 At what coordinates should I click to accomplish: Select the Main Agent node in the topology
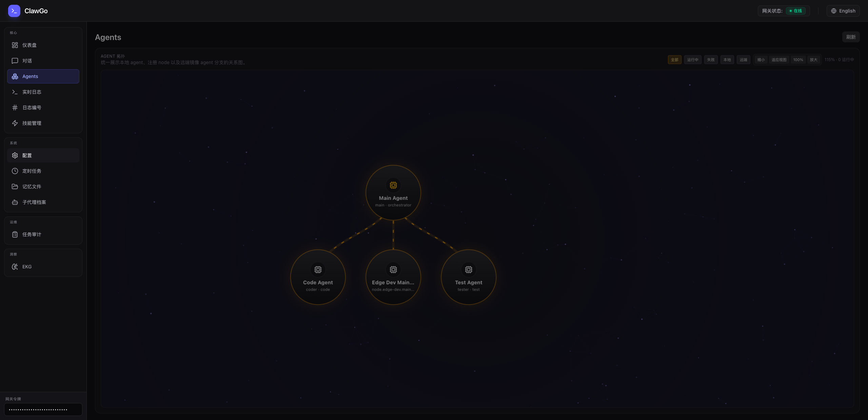393,193
